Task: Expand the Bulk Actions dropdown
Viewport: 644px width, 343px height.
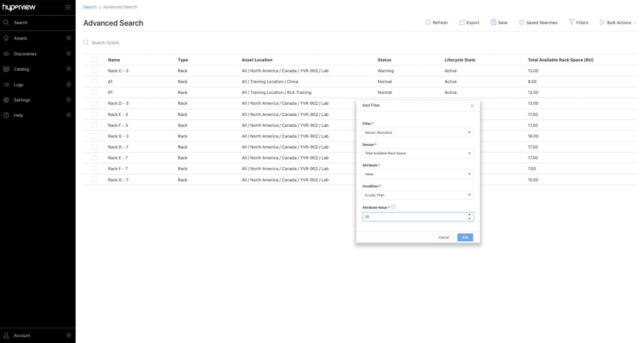Action: pyautogui.click(x=618, y=23)
